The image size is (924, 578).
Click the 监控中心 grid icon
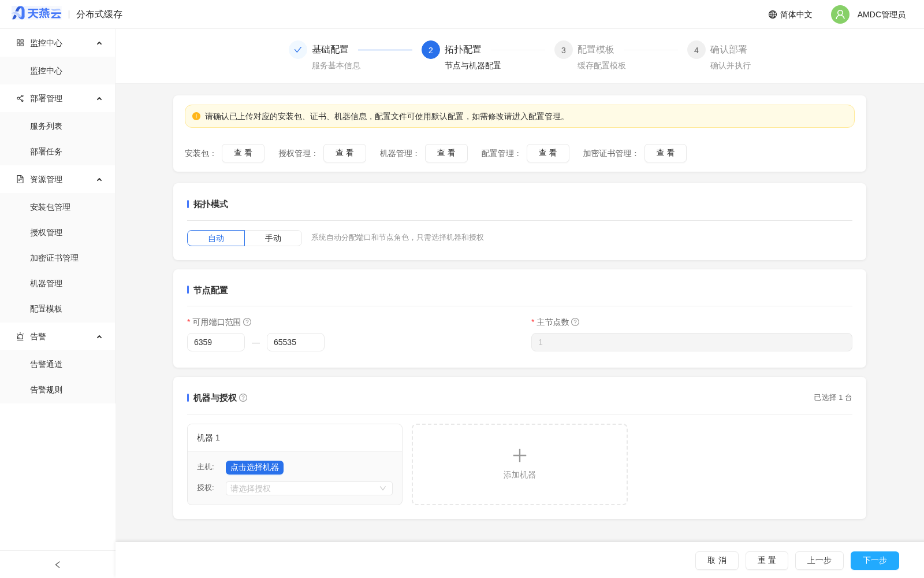coord(20,43)
